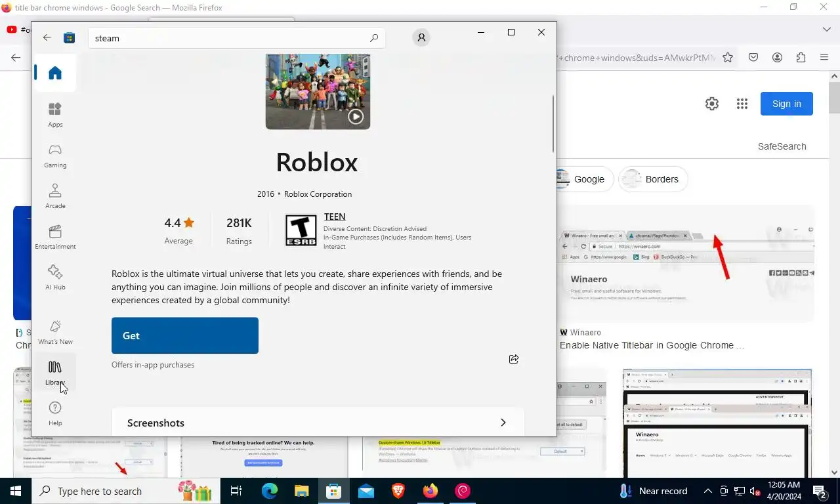Open the Mail app from taskbar
840x504 pixels.
point(366,491)
